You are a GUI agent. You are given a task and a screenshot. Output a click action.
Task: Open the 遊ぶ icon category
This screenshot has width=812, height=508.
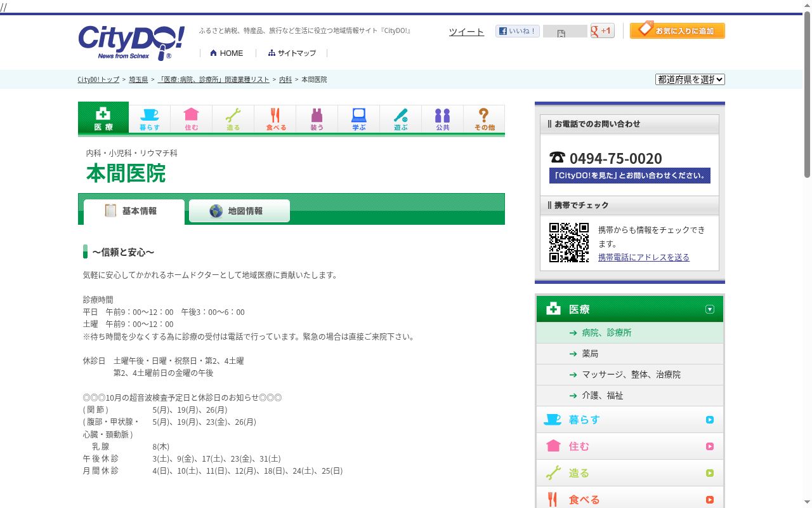coord(400,119)
